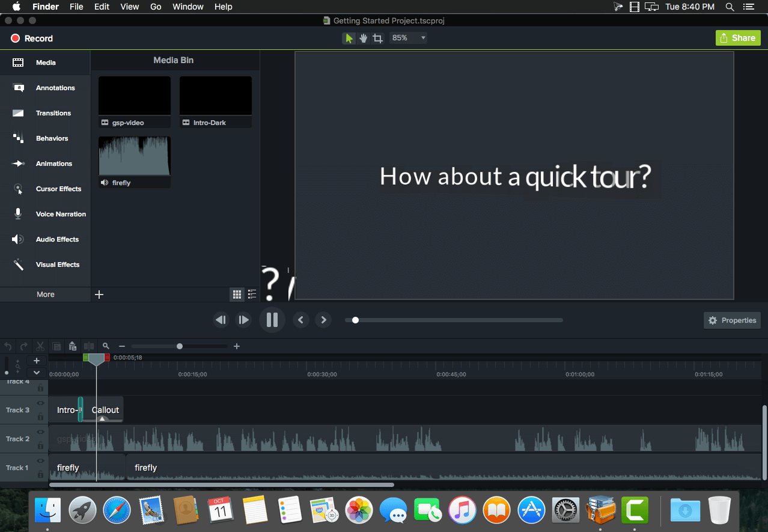Lock Track 1 with its padlock icon

pos(41,475)
